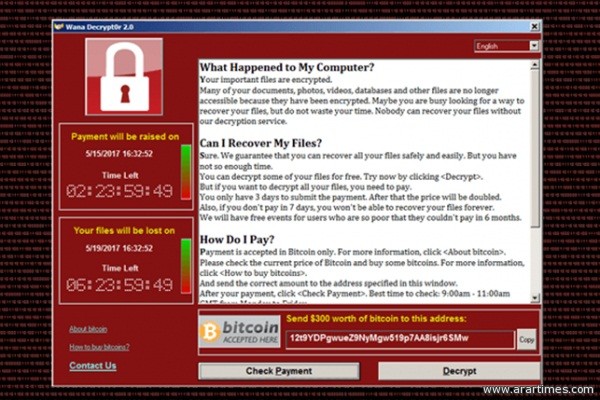The width and height of the screenshot is (600, 400).
Task: Click the text panel scrollbar thumb
Action: pos(535,149)
